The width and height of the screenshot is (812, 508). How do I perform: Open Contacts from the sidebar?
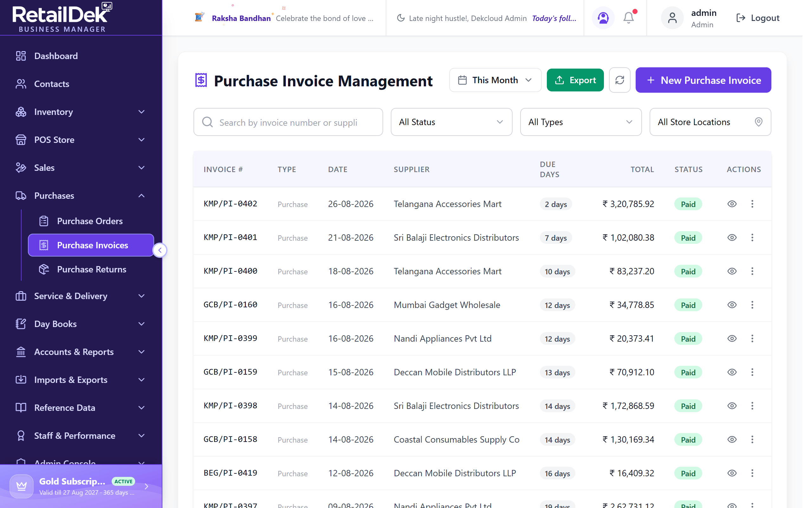click(81, 84)
